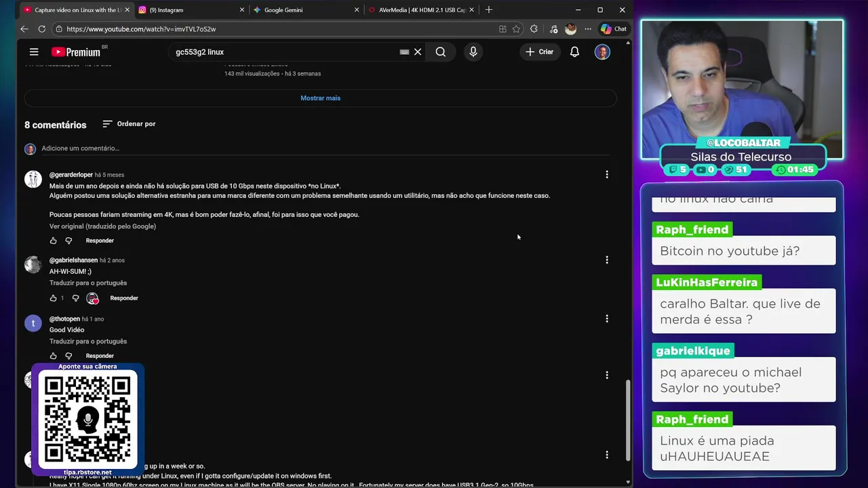Dislike the comment by @thotopen
Image resolution: width=868 pixels, height=488 pixels.
tap(68, 356)
